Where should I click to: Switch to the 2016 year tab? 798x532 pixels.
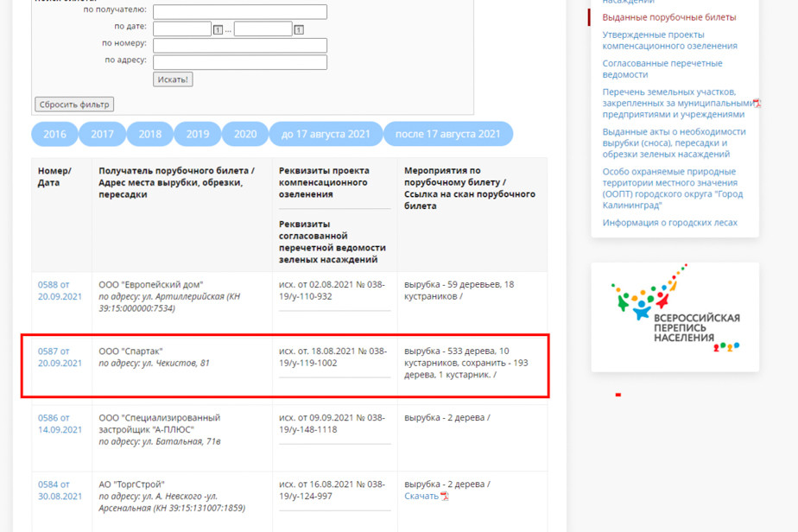coord(54,134)
